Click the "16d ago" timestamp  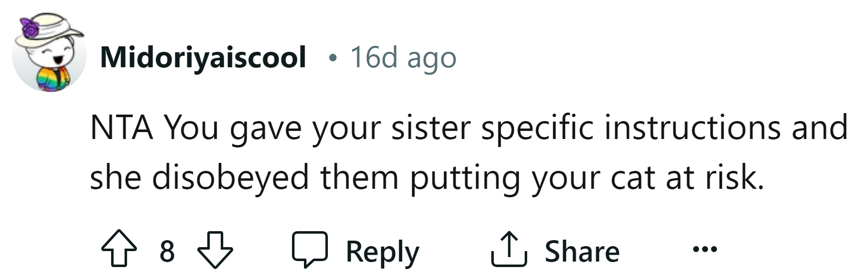click(x=403, y=58)
